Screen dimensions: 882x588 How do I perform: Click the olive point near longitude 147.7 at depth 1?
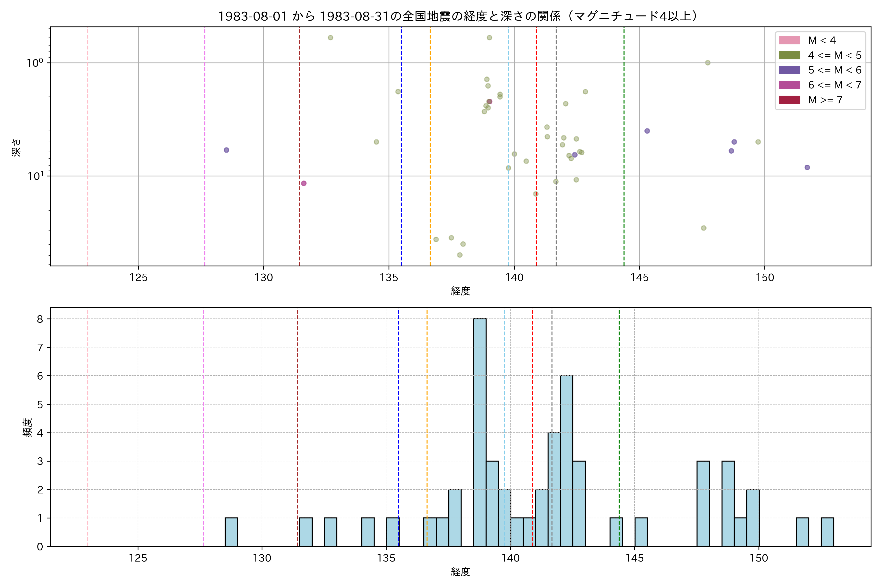(708, 63)
